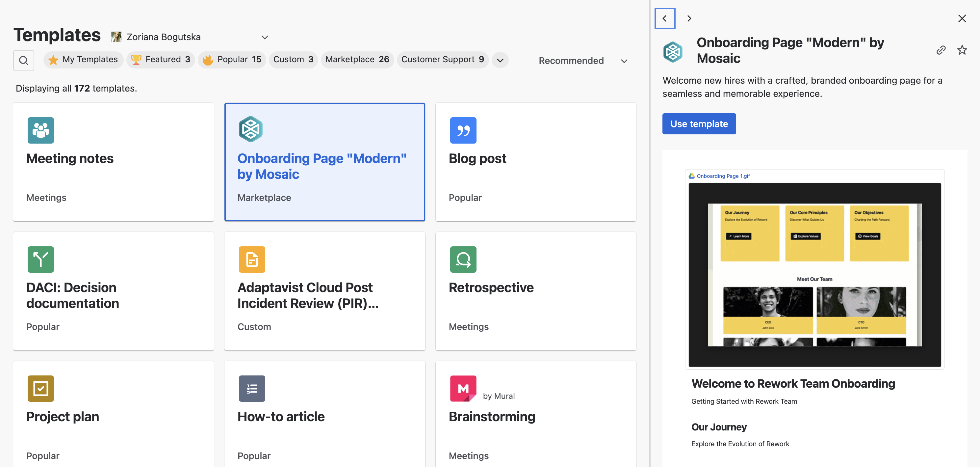Open the template search icon
The width and height of the screenshot is (980, 467).
(x=24, y=60)
